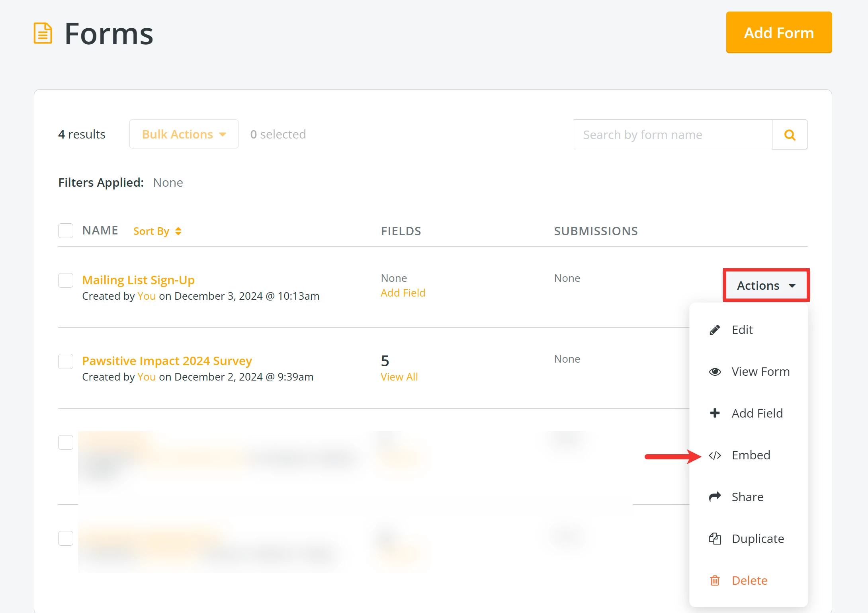
Task: Click the trash Delete icon
Action: tap(715, 581)
